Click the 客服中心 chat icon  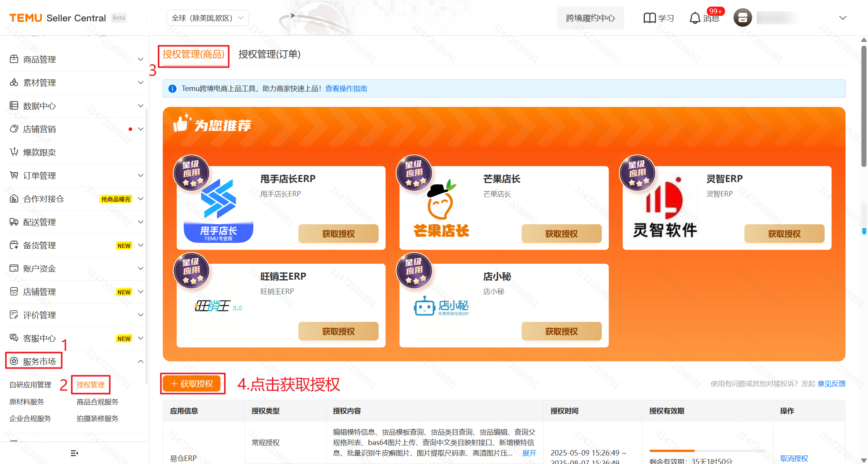click(14, 338)
